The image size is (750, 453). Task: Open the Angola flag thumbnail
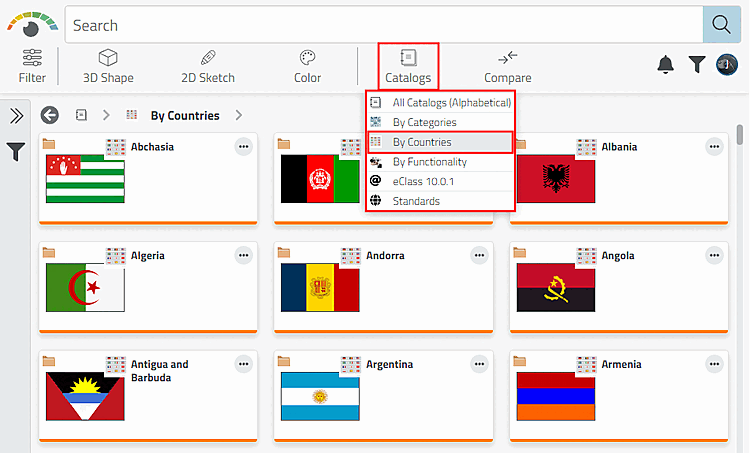pyautogui.click(x=556, y=287)
